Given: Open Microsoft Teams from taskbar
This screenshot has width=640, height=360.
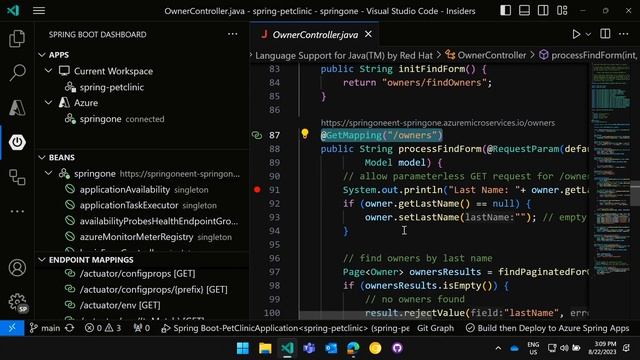Looking at the screenshot, I should click(x=309, y=348).
